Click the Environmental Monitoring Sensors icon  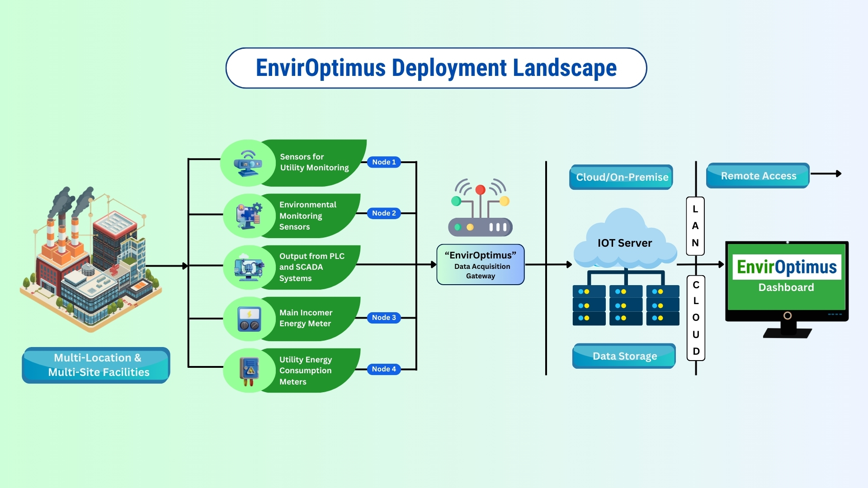[248, 216]
